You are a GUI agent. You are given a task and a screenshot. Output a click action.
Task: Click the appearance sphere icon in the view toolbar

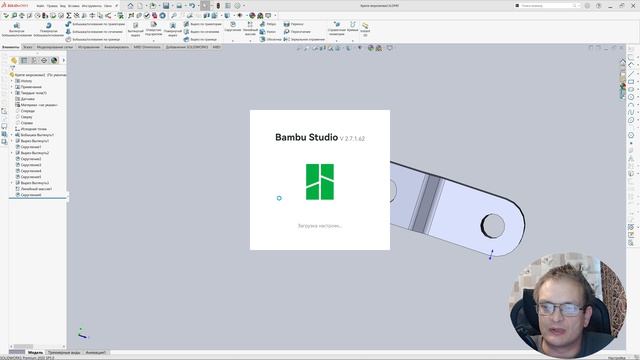(371, 48)
